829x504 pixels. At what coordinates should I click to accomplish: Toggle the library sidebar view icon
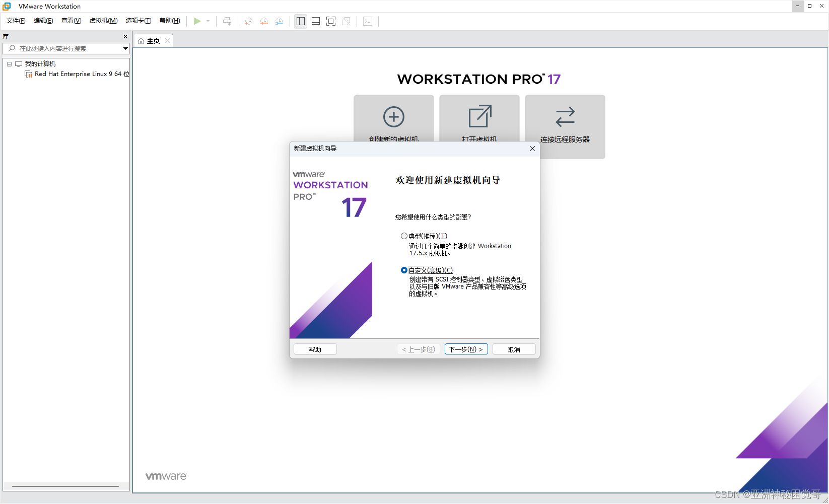[x=301, y=21]
